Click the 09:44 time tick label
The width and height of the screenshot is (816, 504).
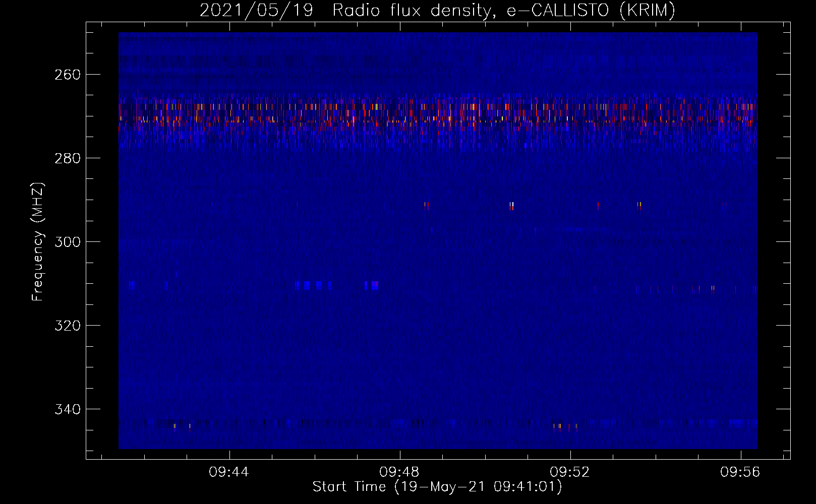229,472
